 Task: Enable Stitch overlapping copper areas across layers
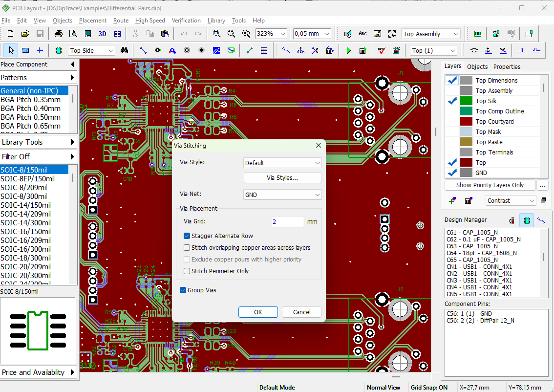[x=187, y=247]
